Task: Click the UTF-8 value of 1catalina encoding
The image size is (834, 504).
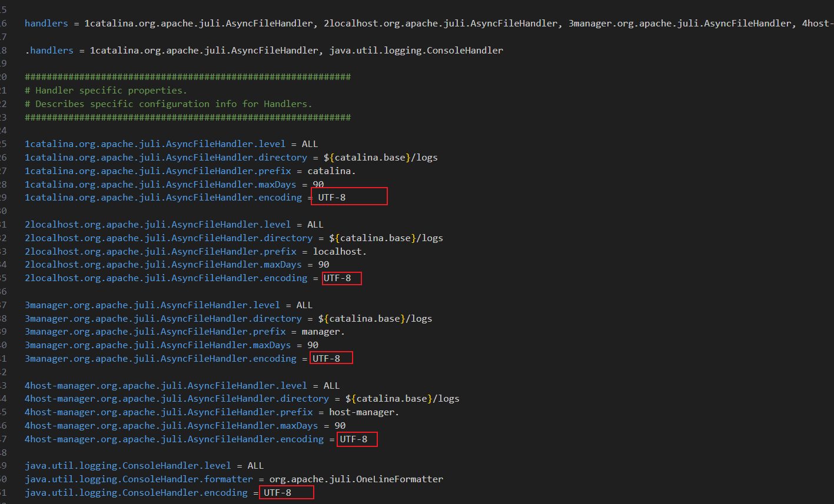Action: pos(332,198)
